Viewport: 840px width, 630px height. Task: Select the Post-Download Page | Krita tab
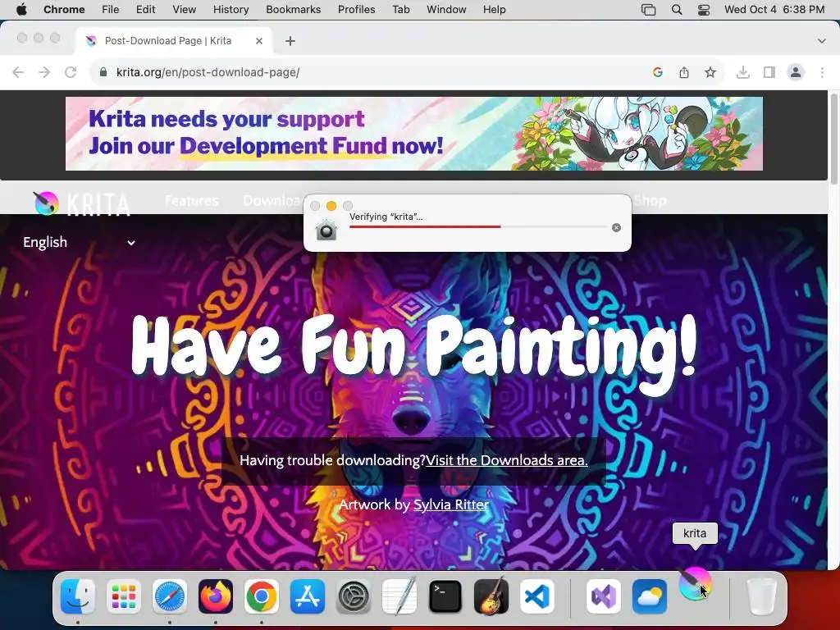click(x=174, y=41)
